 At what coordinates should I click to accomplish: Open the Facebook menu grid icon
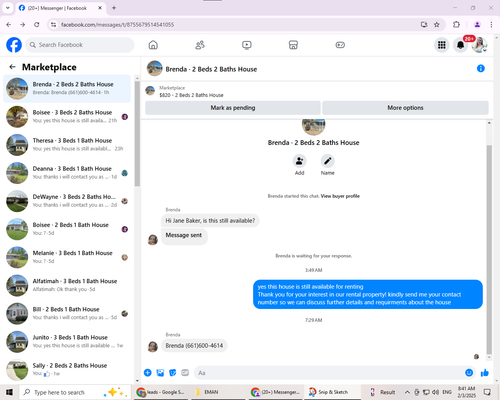442,45
